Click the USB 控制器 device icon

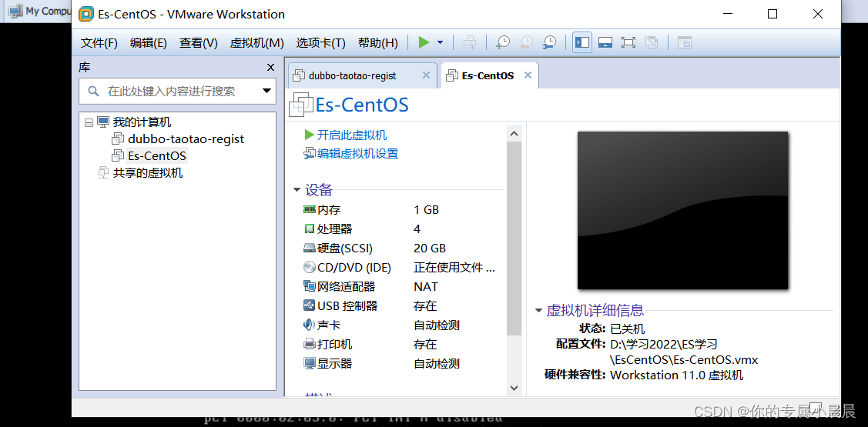pyautogui.click(x=310, y=306)
